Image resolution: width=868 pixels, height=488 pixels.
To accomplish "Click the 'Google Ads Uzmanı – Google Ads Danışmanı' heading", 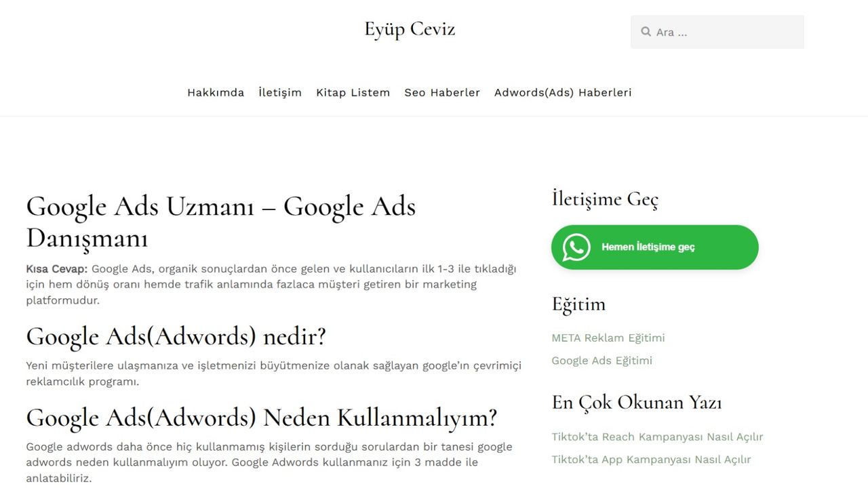I will tap(221, 222).
